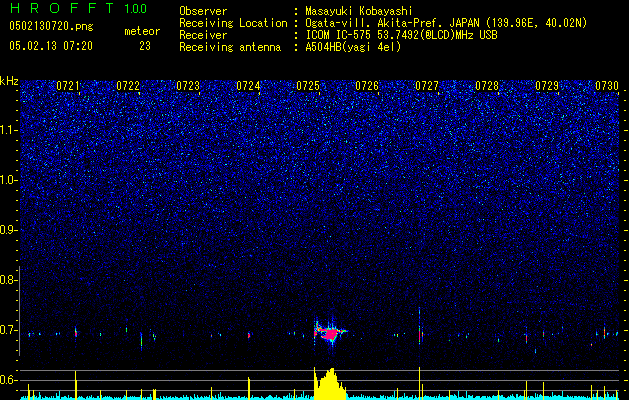Click the large red meteor echo near 0725

[330, 334]
